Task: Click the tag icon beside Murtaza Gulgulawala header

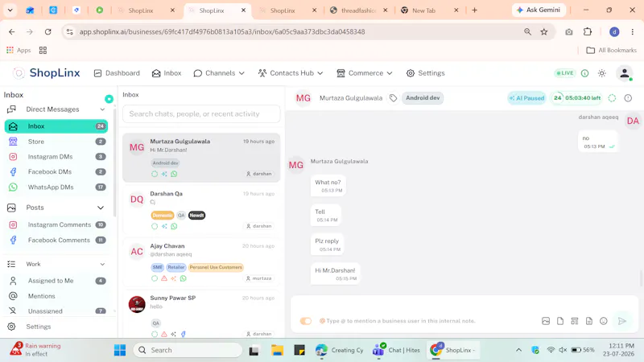Action: [393, 98]
